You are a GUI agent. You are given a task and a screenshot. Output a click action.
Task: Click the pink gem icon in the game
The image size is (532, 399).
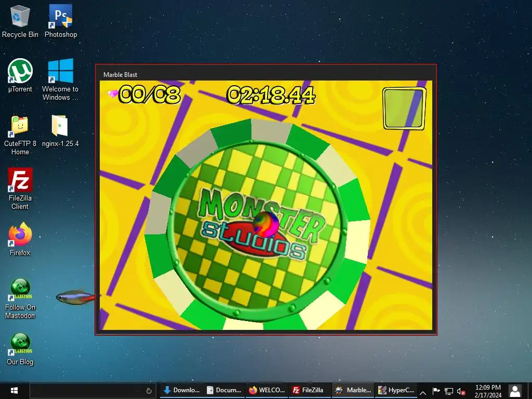click(112, 93)
